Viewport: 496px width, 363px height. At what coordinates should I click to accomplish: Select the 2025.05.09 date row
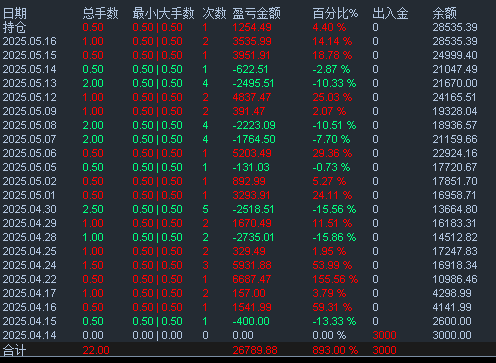coord(30,111)
